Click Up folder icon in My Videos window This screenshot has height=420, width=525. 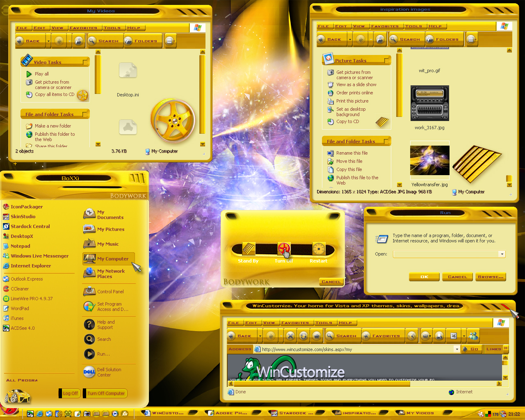pos(79,41)
